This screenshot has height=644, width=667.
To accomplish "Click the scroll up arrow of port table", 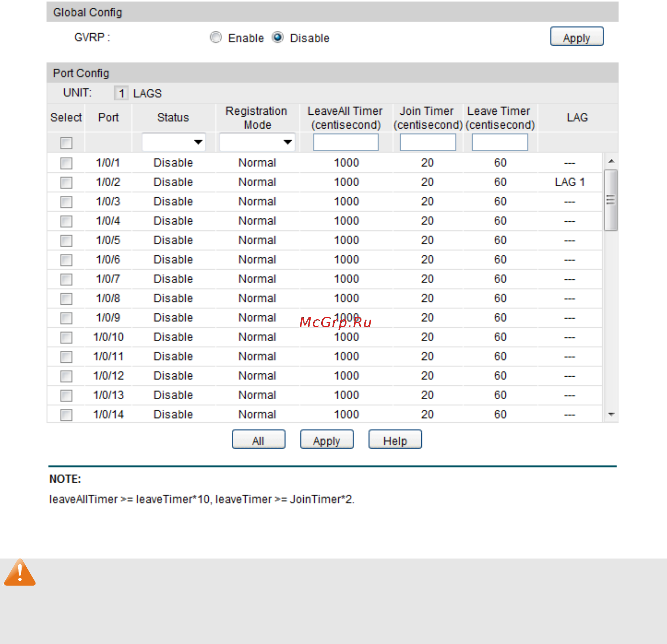I will pyautogui.click(x=611, y=161).
